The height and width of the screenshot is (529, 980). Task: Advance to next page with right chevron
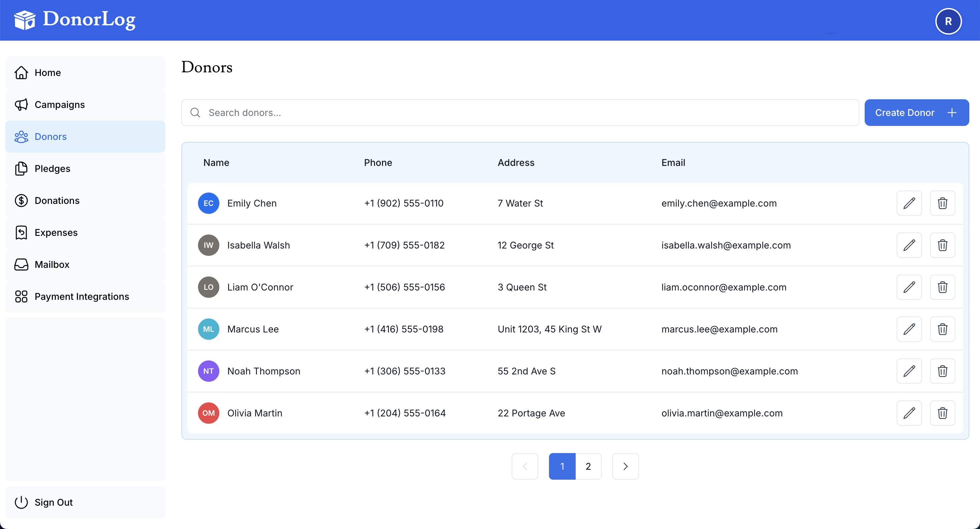625,466
